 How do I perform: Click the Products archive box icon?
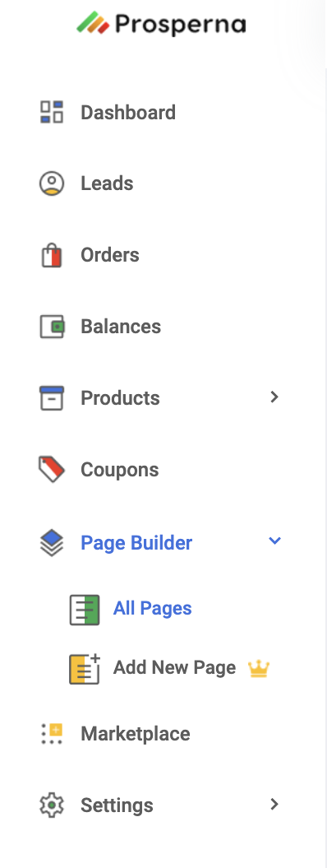pos(52,398)
